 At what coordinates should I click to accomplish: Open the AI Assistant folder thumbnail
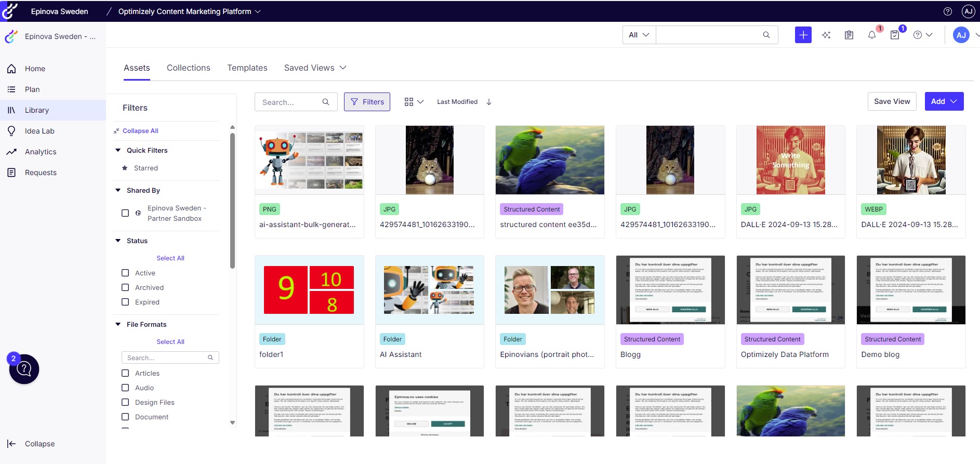[429, 290]
